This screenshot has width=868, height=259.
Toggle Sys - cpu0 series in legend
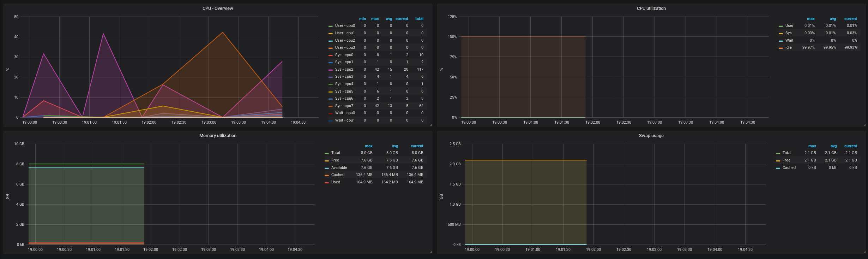coord(344,55)
